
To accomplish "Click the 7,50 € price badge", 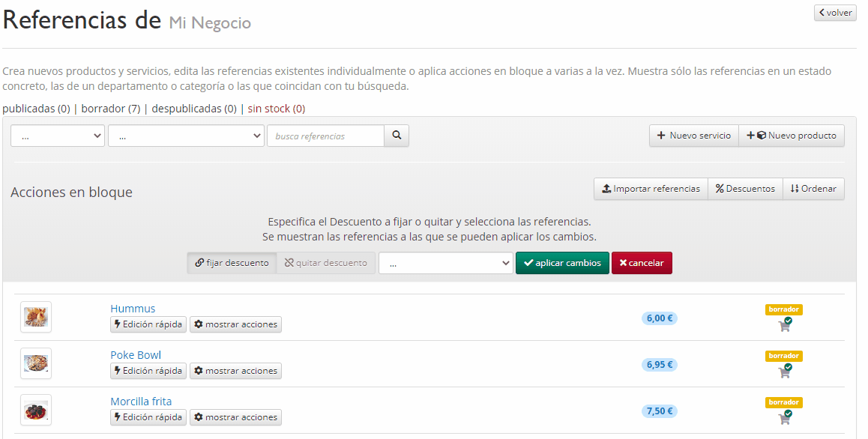I will click(659, 411).
